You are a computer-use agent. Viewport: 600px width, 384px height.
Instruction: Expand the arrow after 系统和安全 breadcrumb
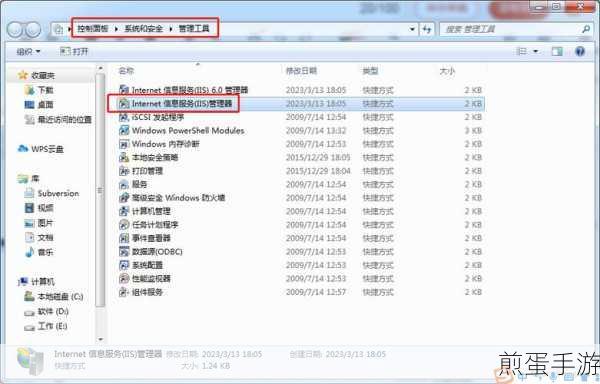(171, 29)
